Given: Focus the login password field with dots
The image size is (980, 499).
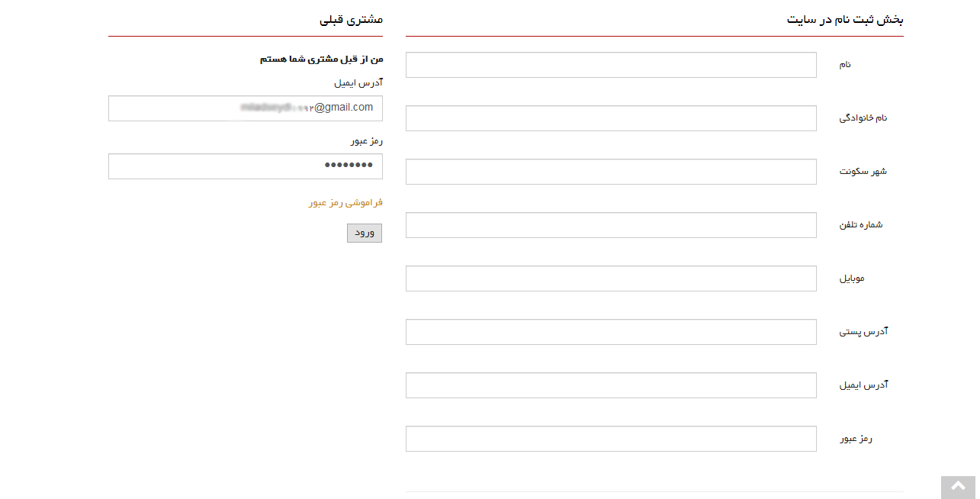Looking at the screenshot, I should (x=245, y=166).
